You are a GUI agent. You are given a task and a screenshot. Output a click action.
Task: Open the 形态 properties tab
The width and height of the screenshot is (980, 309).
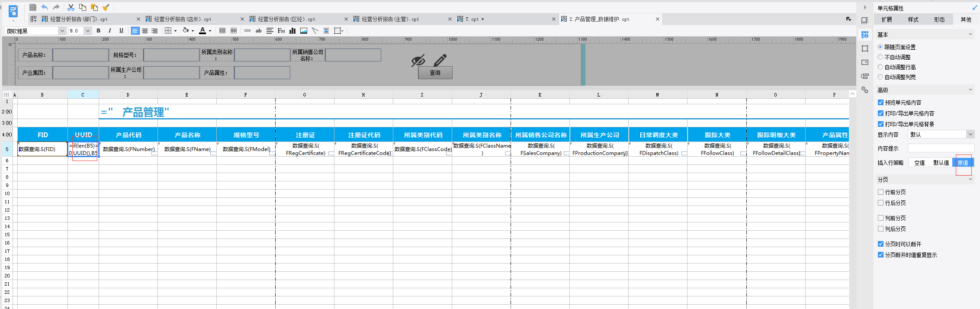[x=939, y=19]
